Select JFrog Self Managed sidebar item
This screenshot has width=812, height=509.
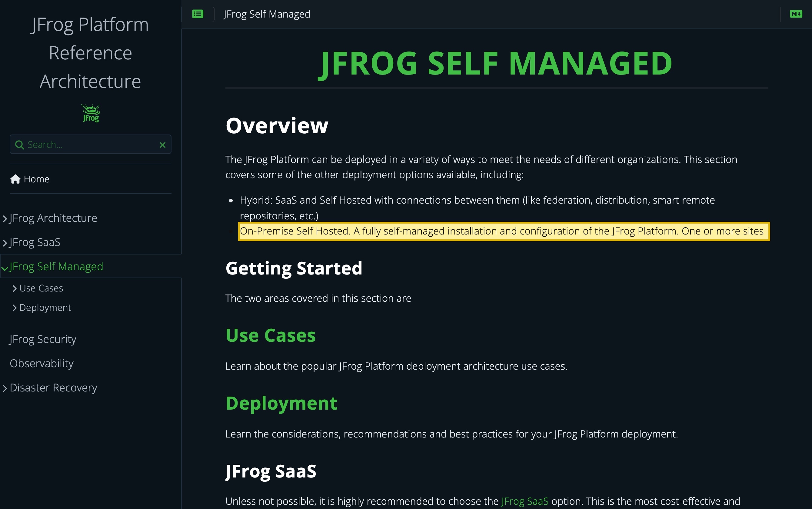(x=56, y=267)
